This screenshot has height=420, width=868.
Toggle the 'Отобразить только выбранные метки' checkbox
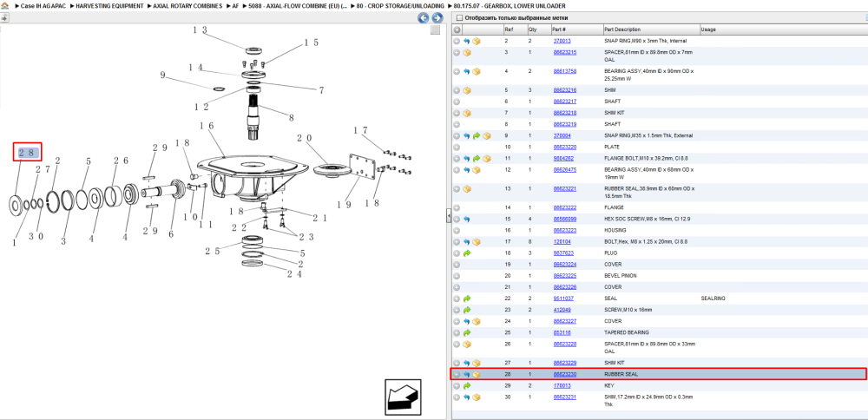(x=459, y=17)
